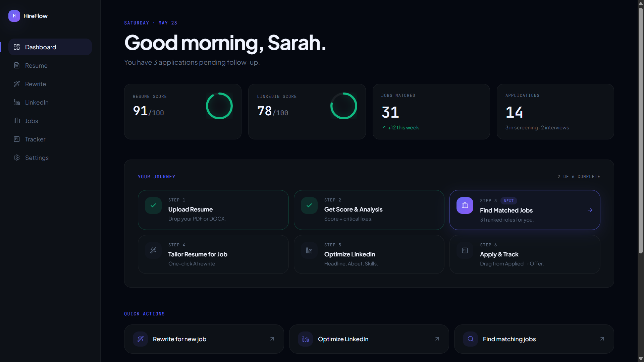Click the arrow on Optimize LinkedIn quick action

click(x=437, y=339)
